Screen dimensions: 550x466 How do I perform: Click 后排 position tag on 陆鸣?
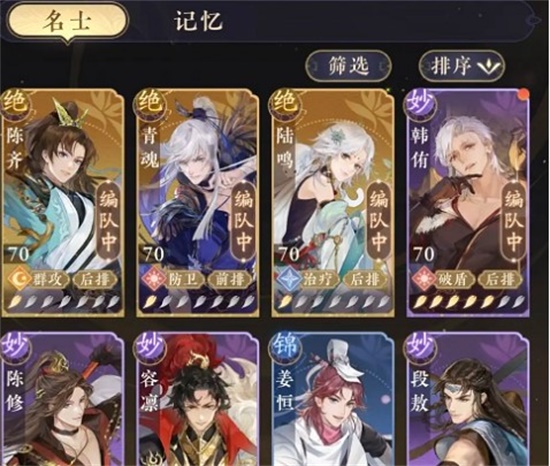pos(365,279)
